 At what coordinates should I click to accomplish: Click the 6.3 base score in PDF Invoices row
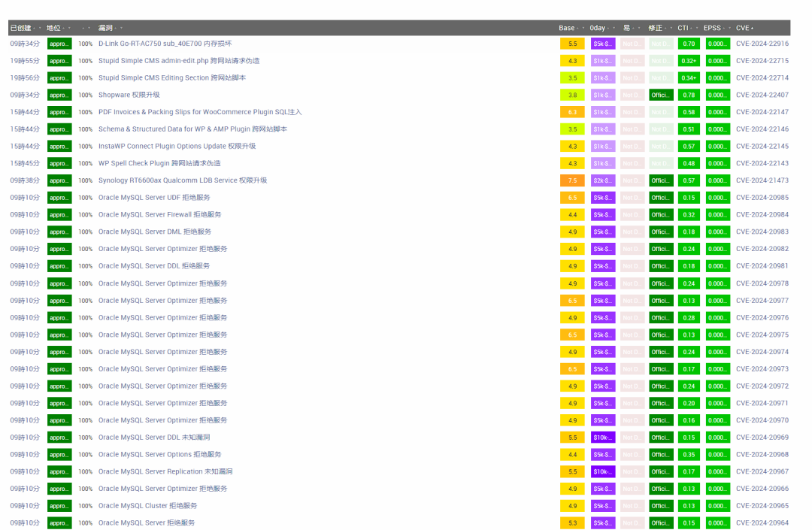click(572, 112)
